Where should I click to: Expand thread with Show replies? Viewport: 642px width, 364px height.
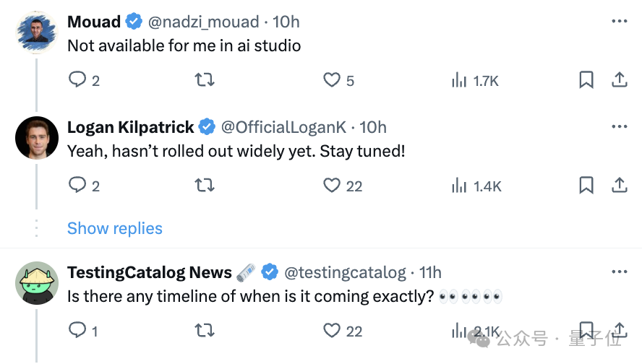tap(115, 228)
